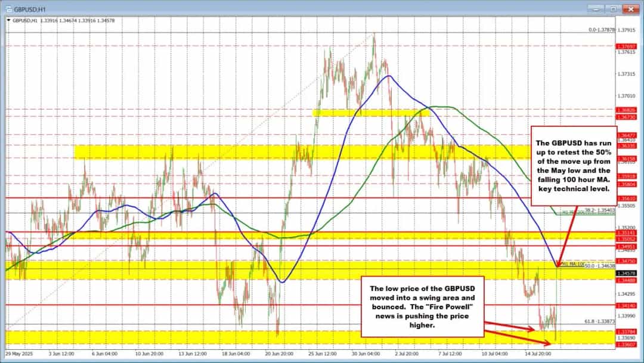The width and height of the screenshot is (644, 363).
Task: Click the 1.34578 current price label
Action: point(626,273)
